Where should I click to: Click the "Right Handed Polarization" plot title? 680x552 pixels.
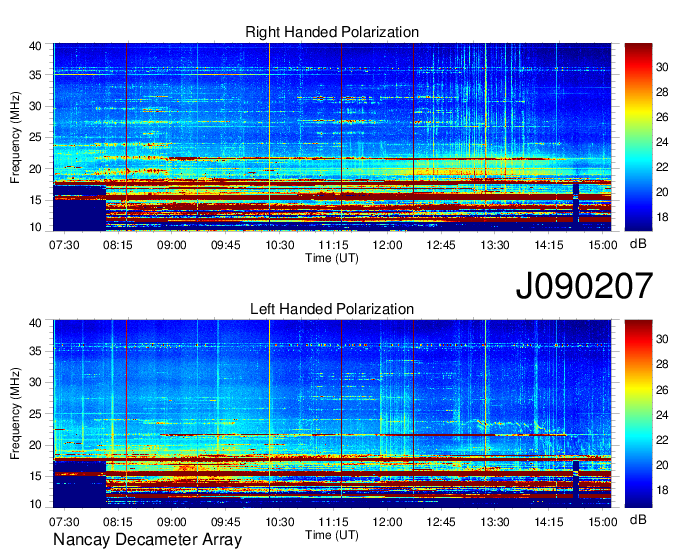coord(332,32)
